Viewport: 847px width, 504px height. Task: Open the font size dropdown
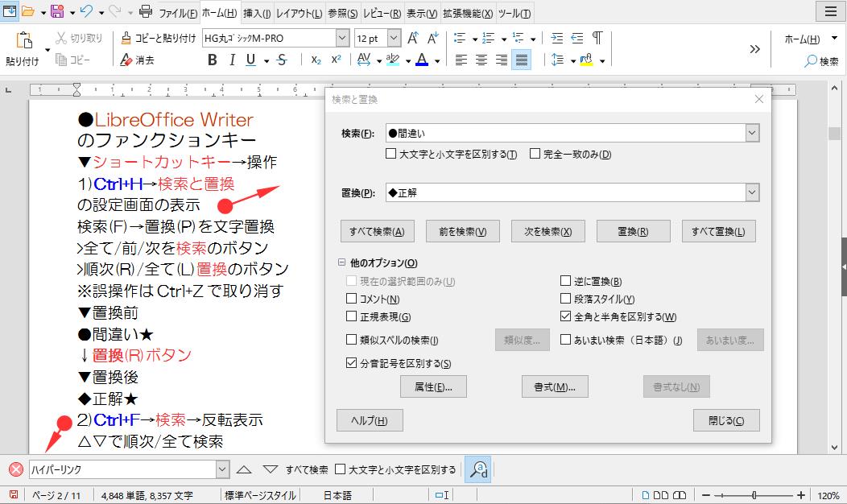[394, 38]
